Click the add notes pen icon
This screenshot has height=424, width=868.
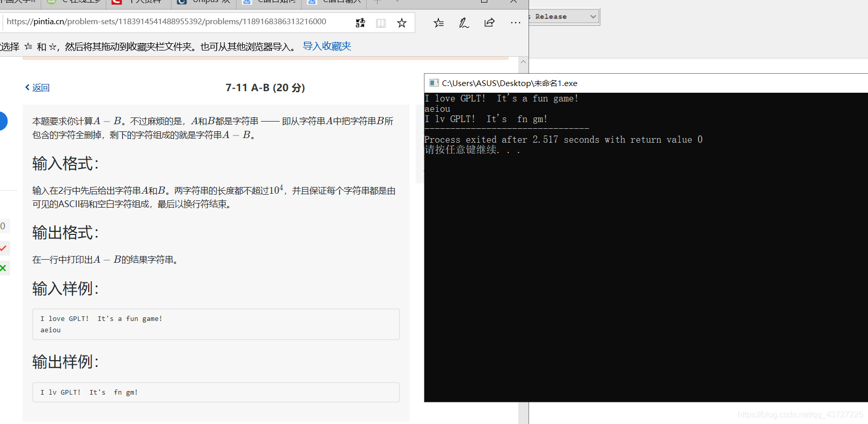pos(464,23)
